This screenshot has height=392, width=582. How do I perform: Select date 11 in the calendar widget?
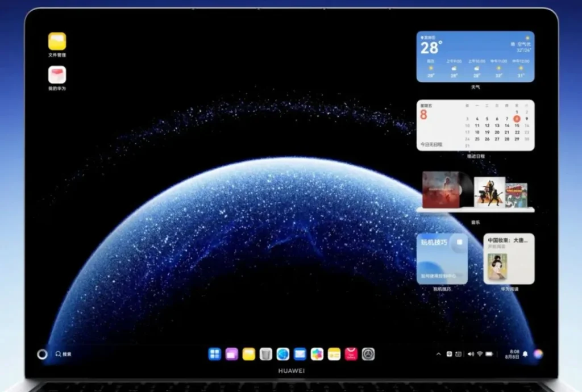[477, 126]
